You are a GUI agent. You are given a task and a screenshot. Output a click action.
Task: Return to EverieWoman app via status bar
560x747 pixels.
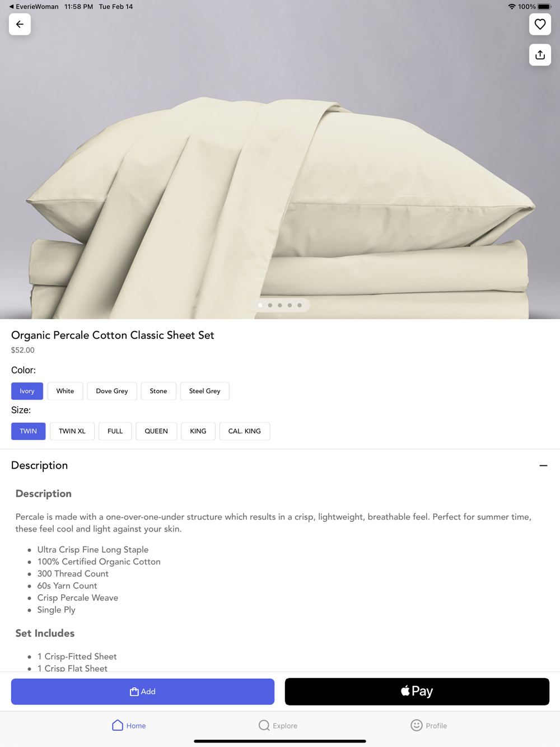(34, 7)
